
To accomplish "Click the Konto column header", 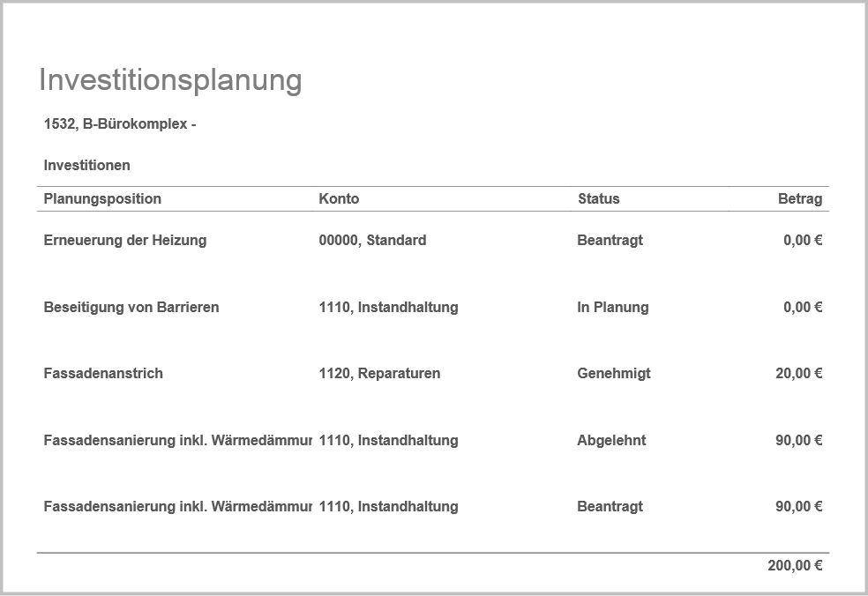I will tap(339, 199).
